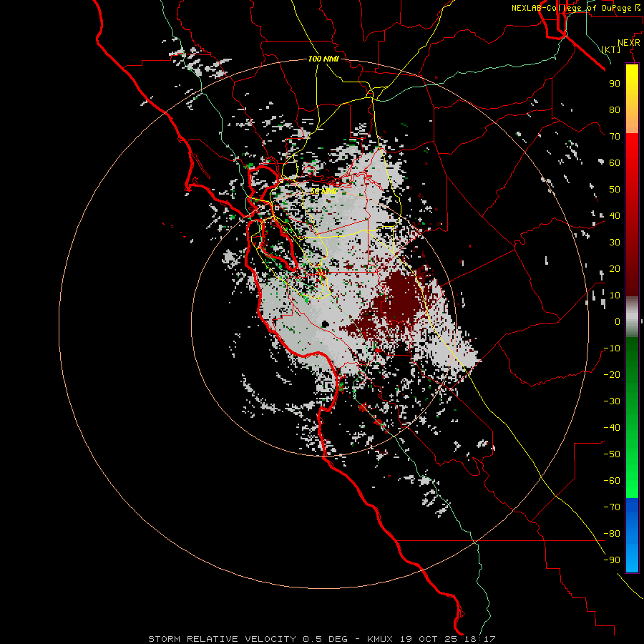The height and width of the screenshot is (644, 644).
Task: Click the black radar-site dot inside gray echoes
Action: tap(326, 324)
